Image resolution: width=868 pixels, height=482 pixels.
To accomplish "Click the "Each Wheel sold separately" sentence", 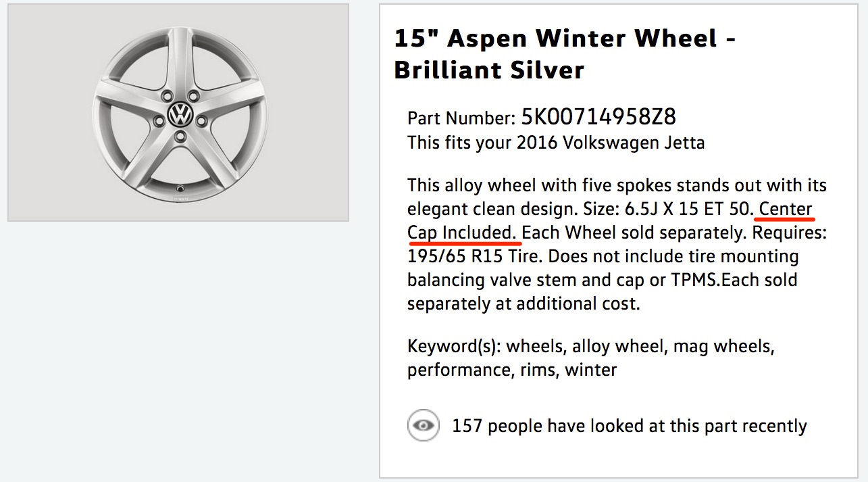I will (x=634, y=233).
